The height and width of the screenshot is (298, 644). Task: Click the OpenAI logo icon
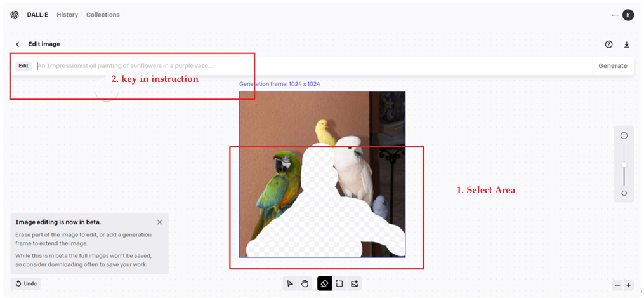(15, 15)
